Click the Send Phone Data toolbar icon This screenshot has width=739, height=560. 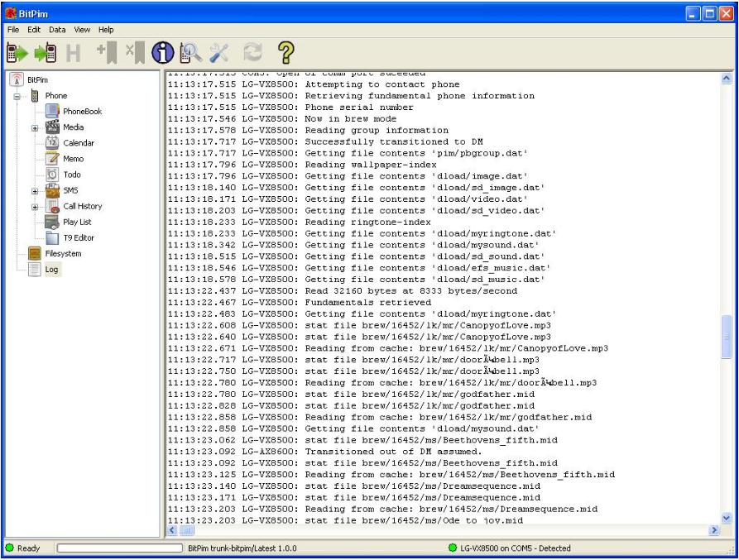(46, 53)
